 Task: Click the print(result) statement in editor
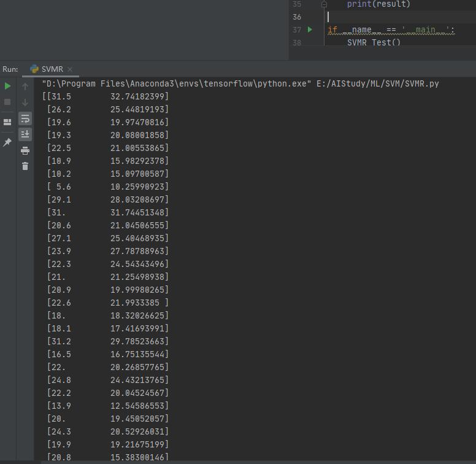click(378, 4)
